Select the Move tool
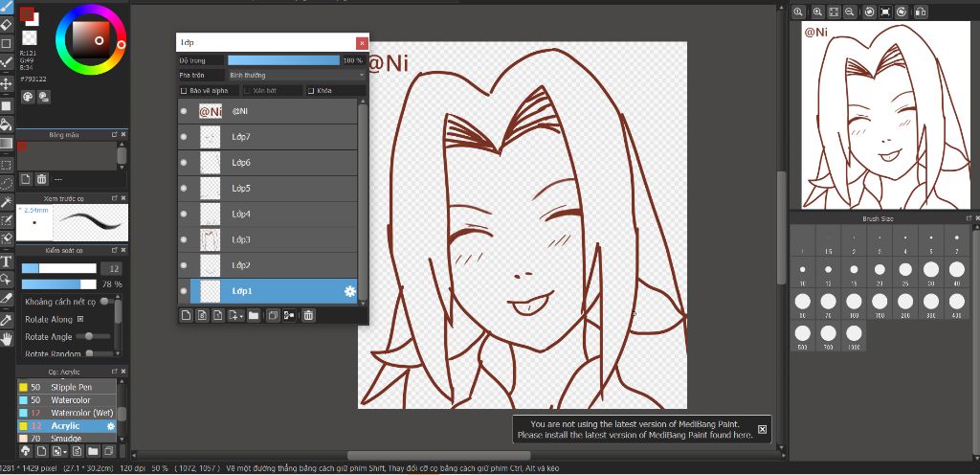Image resolution: width=980 pixels, height=475 pixels. pos(7,83)
